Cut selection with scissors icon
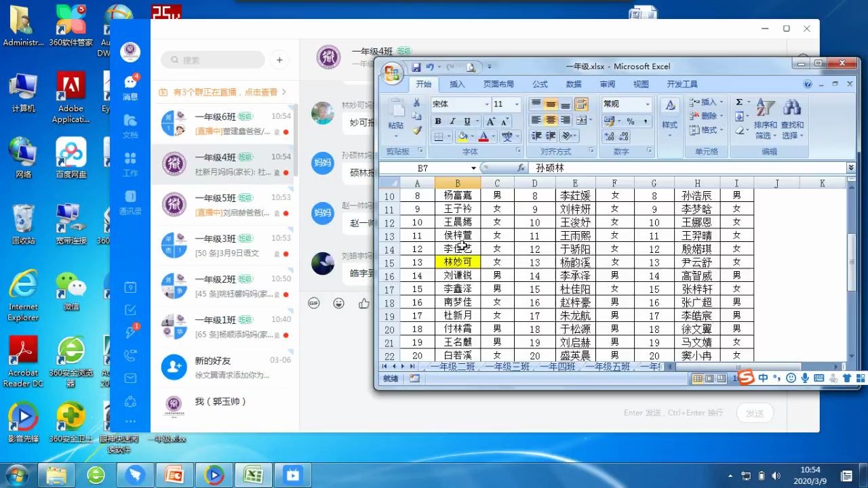Viewport: 868px width, 488px height. (x=416, y=103)
